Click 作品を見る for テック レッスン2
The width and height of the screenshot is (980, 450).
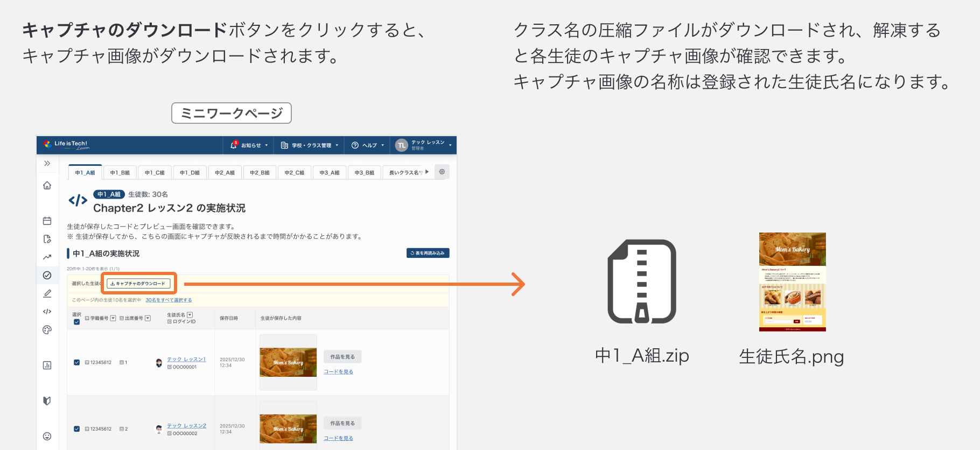(x=342, y=423)
